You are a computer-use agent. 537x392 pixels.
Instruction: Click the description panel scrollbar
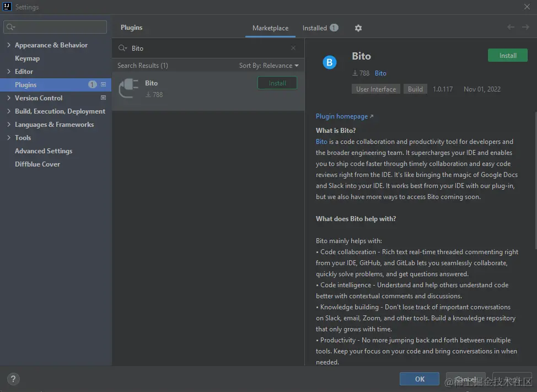(x=535, y=180)
